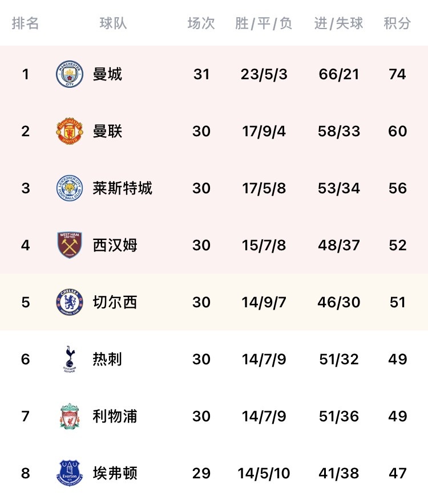
Task: Click the 排名 column header
Action: click(x=26, y=23)
